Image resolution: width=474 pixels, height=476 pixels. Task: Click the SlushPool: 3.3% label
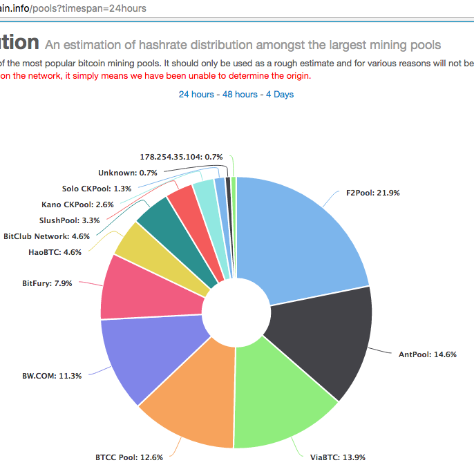click(x=70, y=220)
